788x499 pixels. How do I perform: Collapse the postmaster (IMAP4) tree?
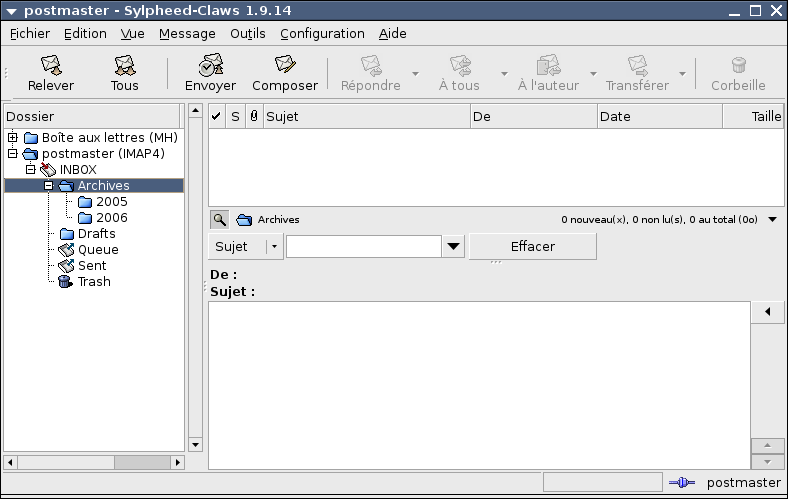pyautogui.click(x=13, y=153)
